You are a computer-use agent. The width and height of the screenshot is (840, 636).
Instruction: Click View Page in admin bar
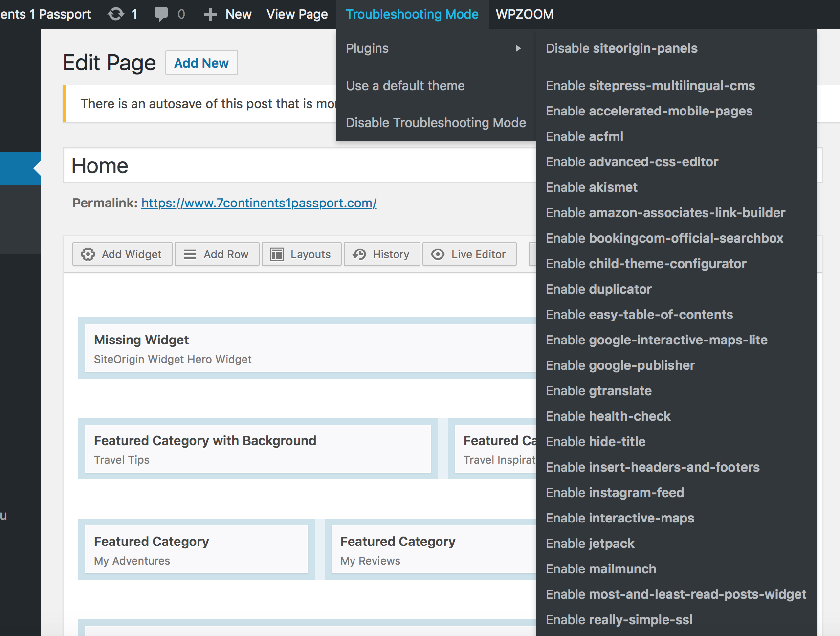coord(297,14)
